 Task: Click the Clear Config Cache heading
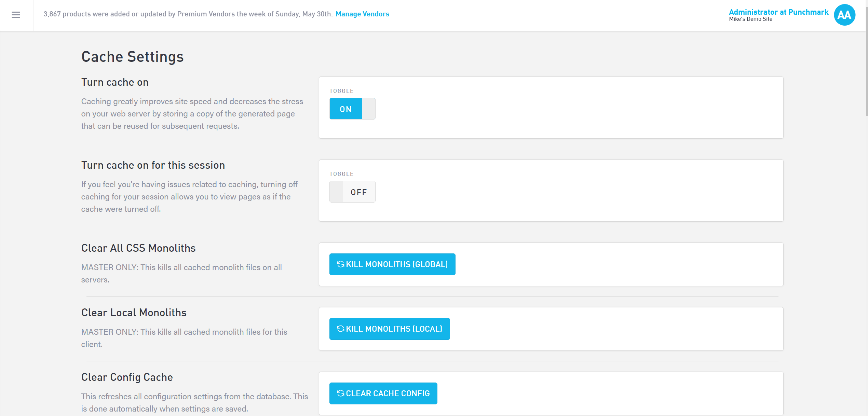tap(127, 377)
